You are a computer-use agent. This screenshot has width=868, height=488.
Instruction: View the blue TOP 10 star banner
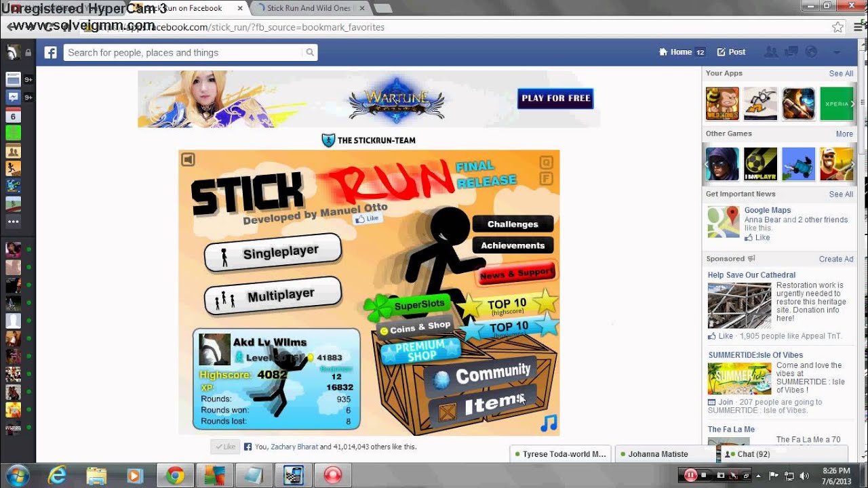tap(509, 328)
